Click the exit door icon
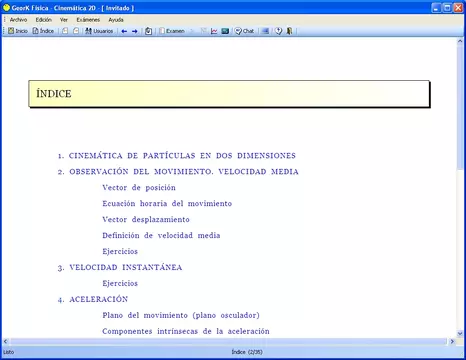The width and height of the screenshot is (466, 360). (x=289, y=31)
